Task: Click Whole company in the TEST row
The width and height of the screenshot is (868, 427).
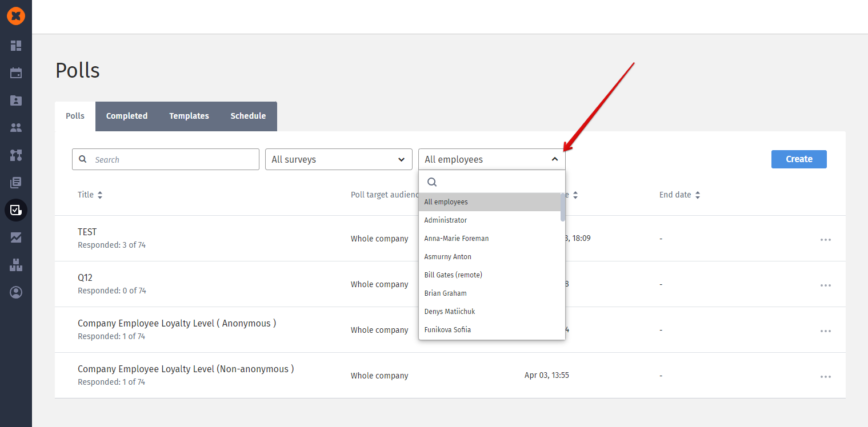Action: coord(379,239)
